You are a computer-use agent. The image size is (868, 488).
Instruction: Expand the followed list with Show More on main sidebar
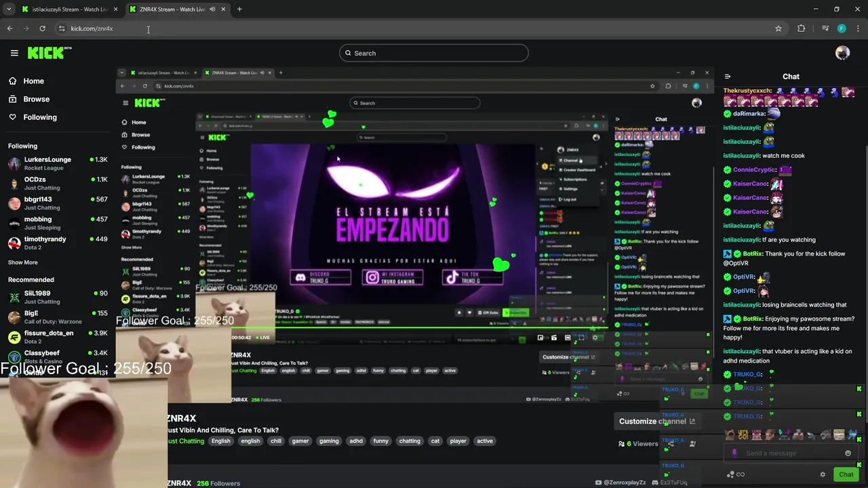[x=23, y=262]
